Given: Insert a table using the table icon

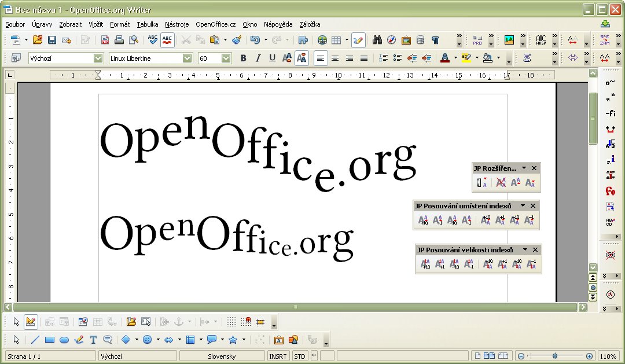Looking at the screenshot, I should coord(336,40).
